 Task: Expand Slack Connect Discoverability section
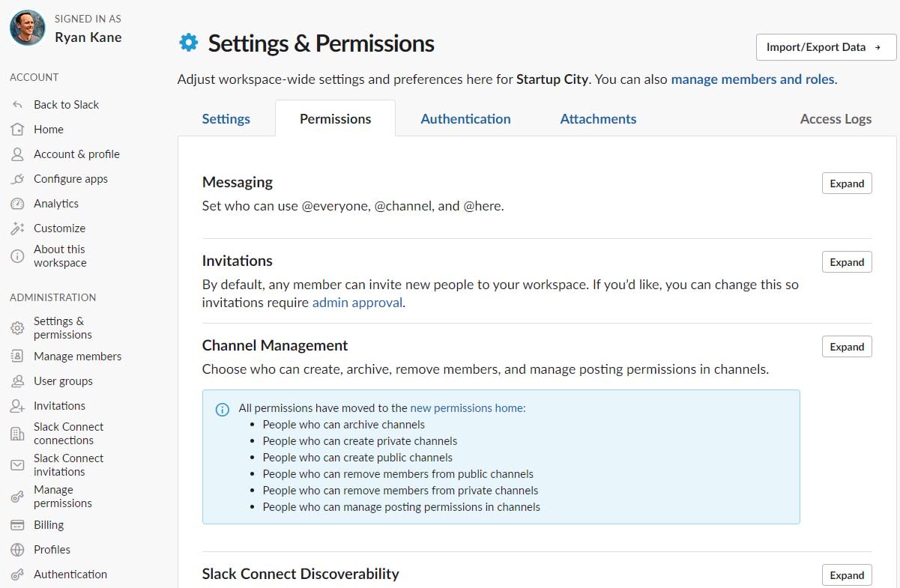point(847,575)
